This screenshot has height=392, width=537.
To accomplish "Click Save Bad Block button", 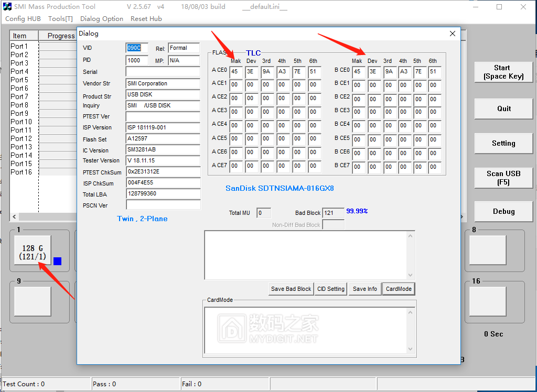I will click(291, 289).
